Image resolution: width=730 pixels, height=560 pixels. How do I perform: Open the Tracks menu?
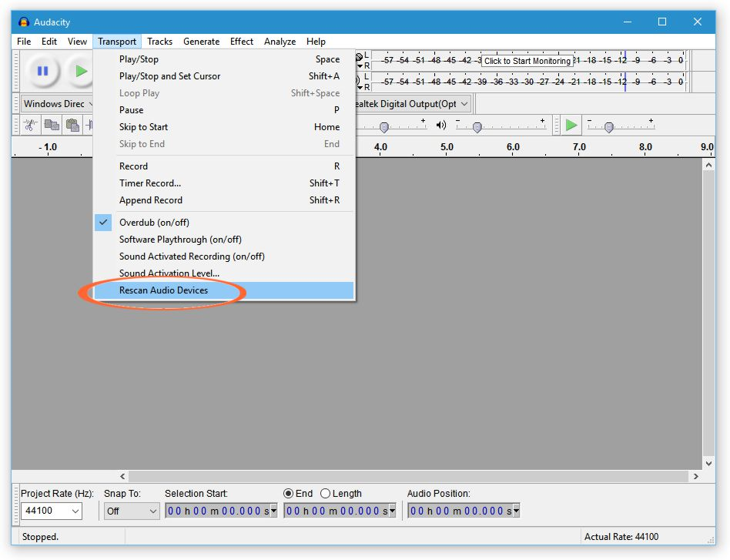point(159,42)
